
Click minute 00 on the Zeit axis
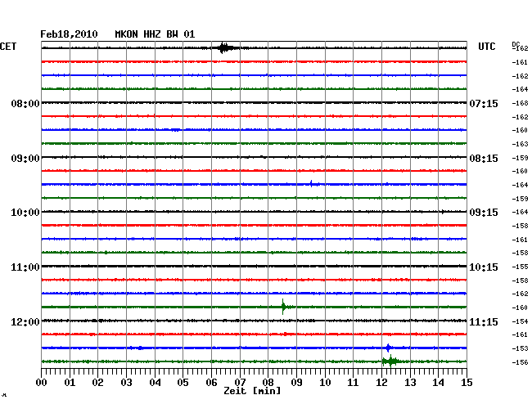pos(42,383)
